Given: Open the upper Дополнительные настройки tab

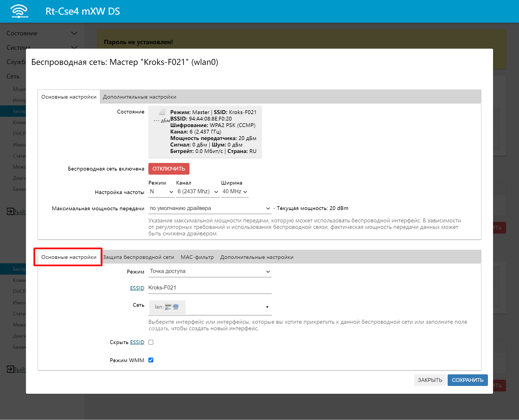Looking at the screenshot, I should 139,97.
